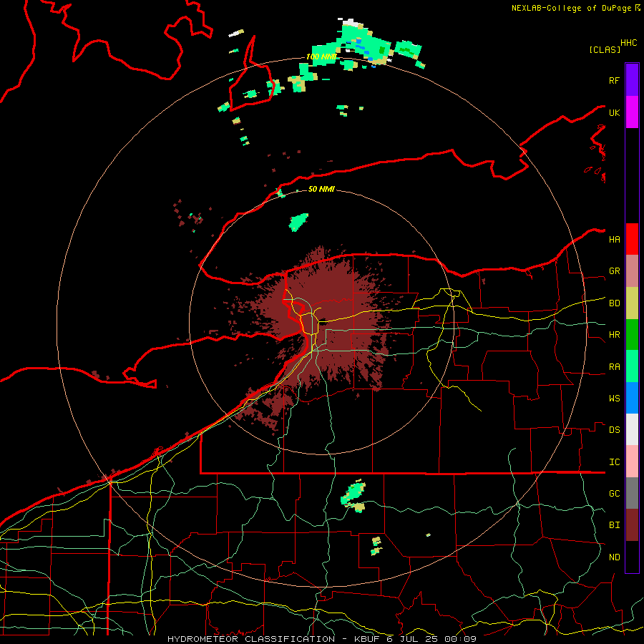Click the radar site at the center of the brown echo
644x644 pixels.
[x=323, y=322]
